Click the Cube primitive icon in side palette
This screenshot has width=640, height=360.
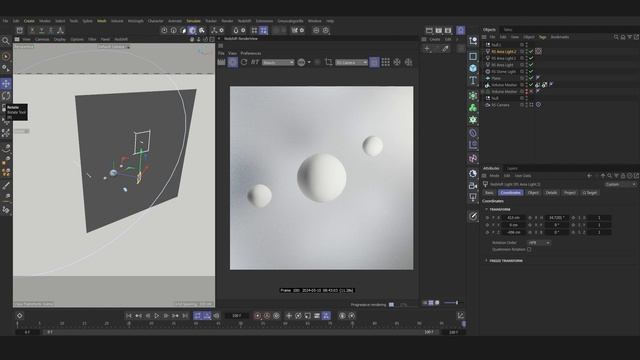(x=473, y=68)
